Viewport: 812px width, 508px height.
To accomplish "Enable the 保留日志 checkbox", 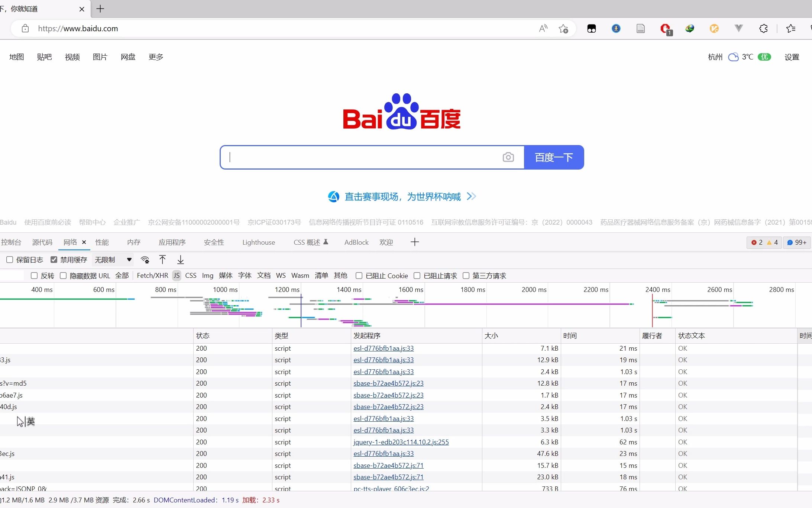I will pyautogui.click(x=10, y=260).
